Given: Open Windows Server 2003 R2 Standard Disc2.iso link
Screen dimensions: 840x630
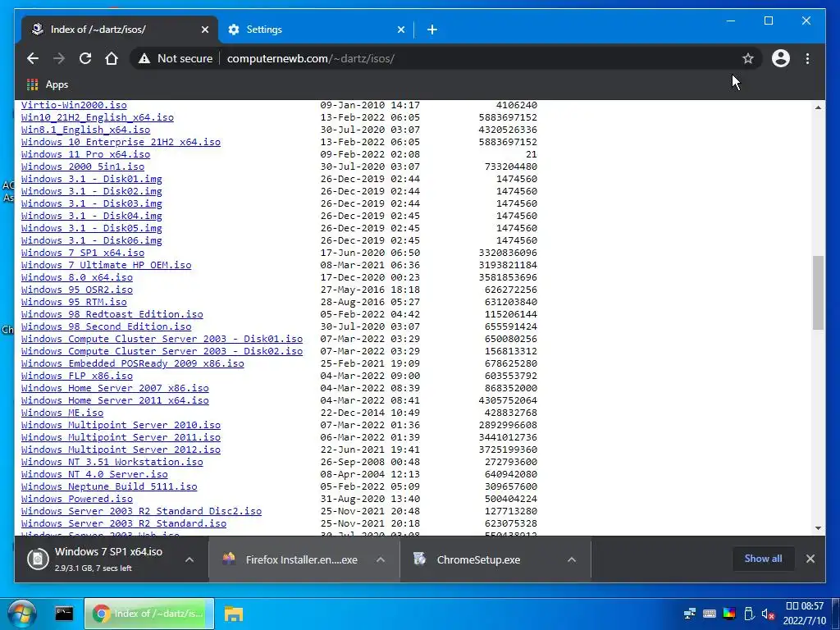Looking at the screenshot, I should coord(141,512).
